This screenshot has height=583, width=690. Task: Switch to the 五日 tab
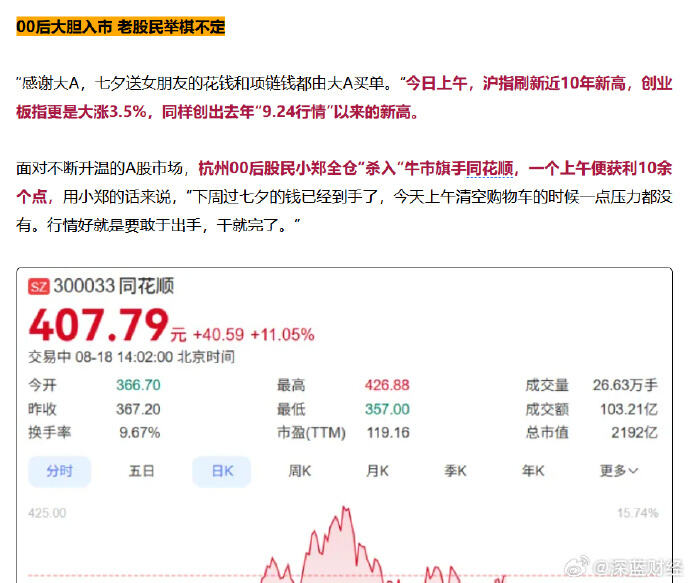point(141,471)
